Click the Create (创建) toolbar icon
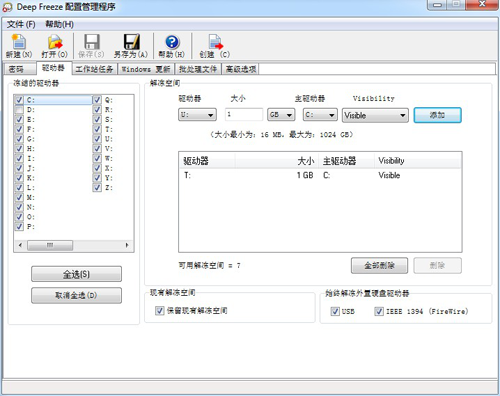This screenshot has width=500, height=396. tap(215, 42)
